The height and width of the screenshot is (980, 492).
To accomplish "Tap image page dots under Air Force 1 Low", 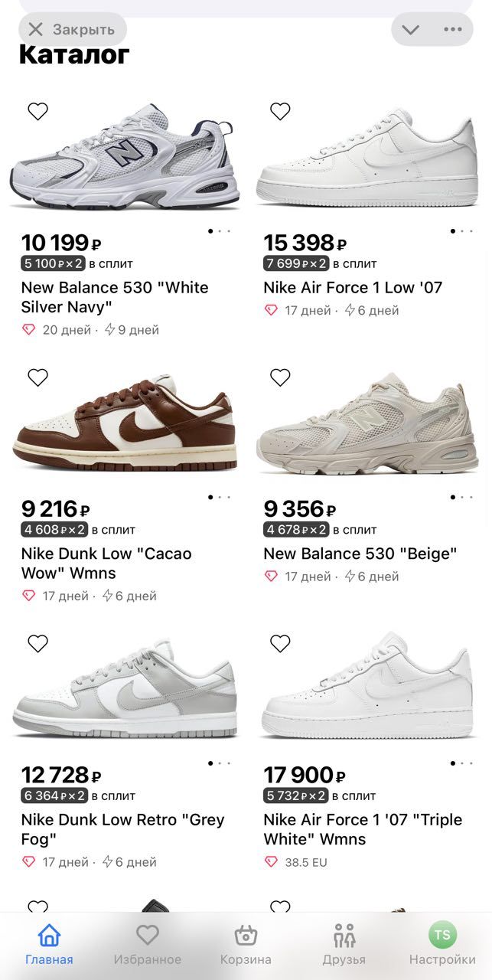I will [461, 230].
